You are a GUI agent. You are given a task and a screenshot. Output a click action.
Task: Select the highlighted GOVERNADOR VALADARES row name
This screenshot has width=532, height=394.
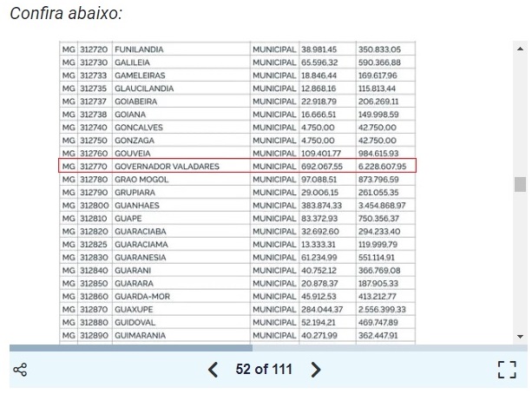coord(167,166)
